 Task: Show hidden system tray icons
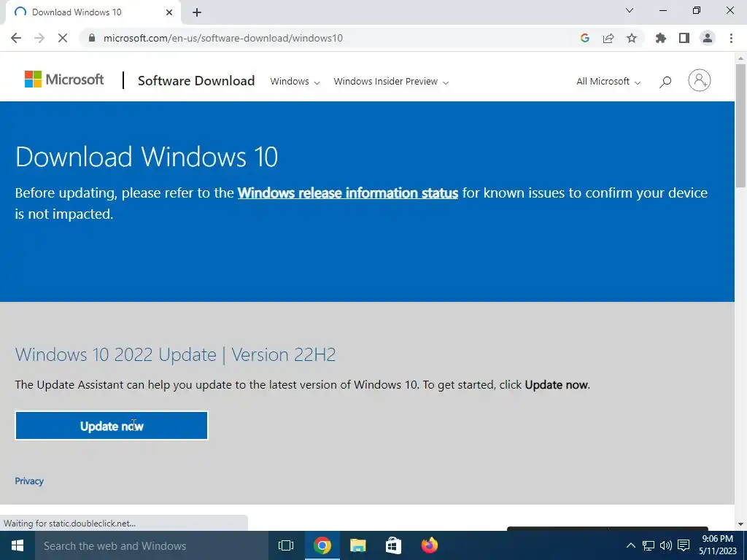630,545
